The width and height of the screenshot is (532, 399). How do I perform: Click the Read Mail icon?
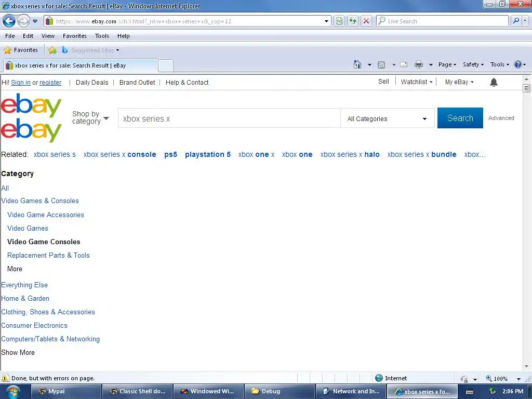click(404, 64)
